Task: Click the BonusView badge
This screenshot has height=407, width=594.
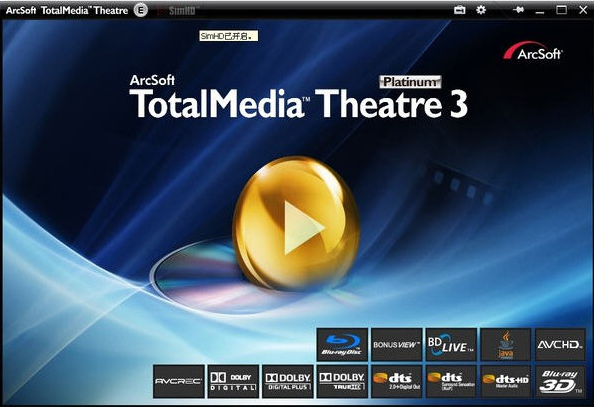Action: [396, 344]
